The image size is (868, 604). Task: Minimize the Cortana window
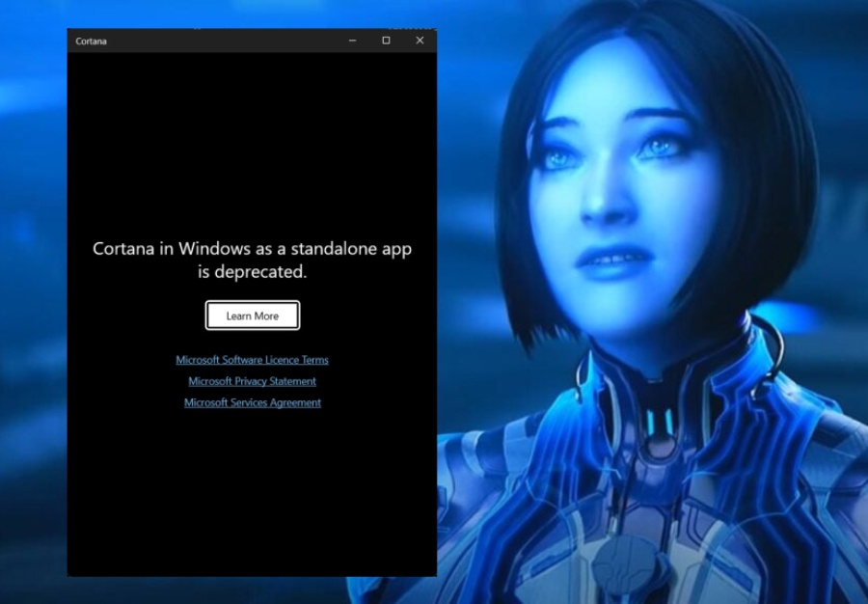(x=352, y=41)
